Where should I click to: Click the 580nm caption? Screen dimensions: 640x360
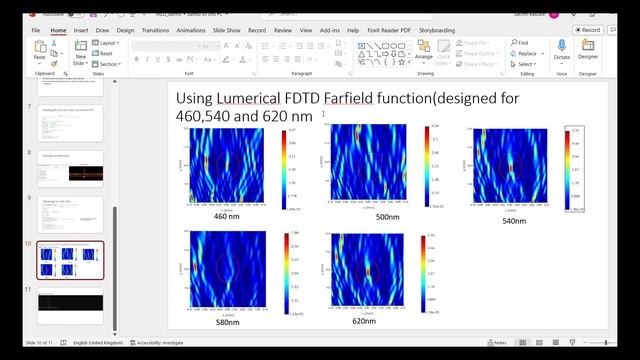click(227, 322)
